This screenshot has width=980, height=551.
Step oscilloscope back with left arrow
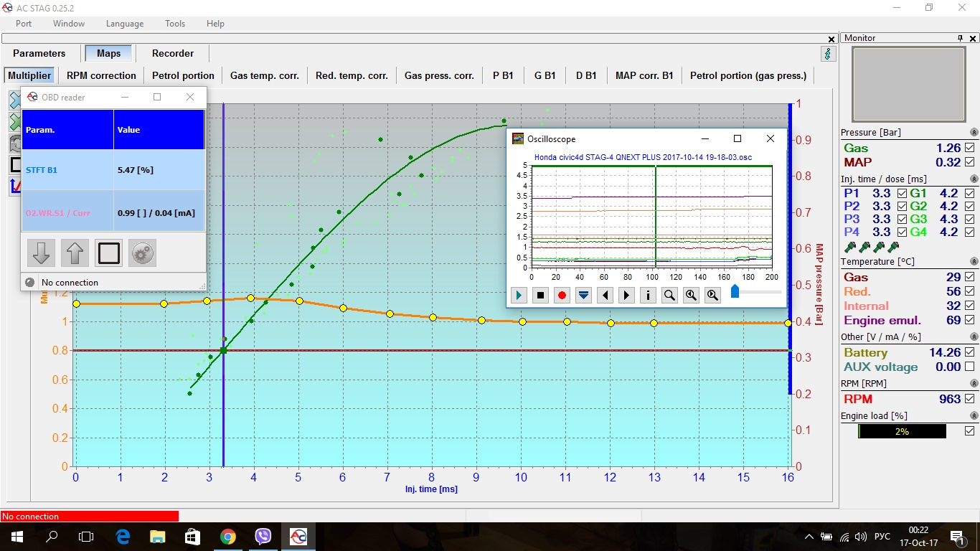[x=605, y=295]
